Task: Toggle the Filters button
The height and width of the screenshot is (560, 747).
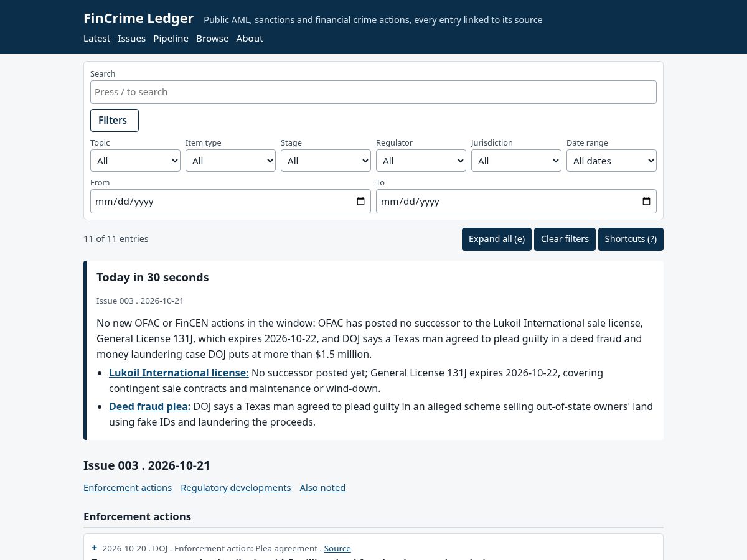Action: pyautogui.click(x=115, y=120)
